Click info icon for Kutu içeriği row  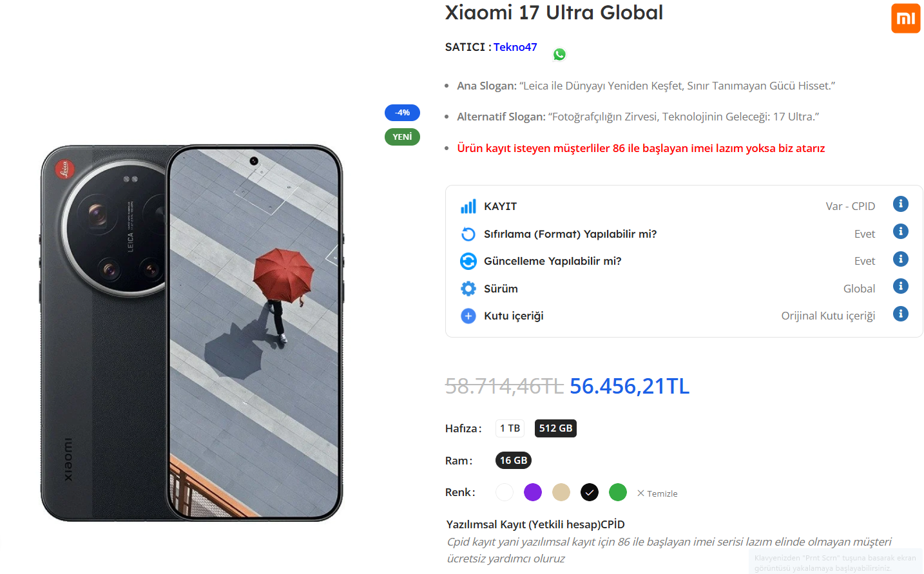click(x=900, y=314)
